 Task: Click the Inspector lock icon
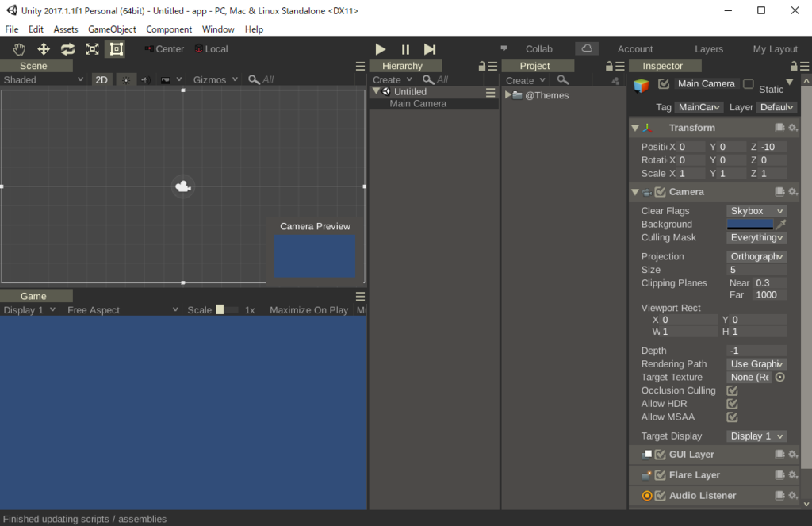[x=793, y=65]
